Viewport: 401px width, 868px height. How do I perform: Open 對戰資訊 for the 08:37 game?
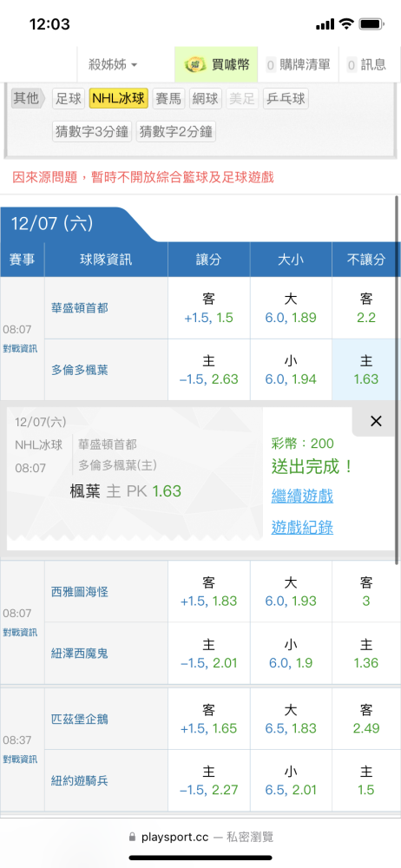[20, 759]
